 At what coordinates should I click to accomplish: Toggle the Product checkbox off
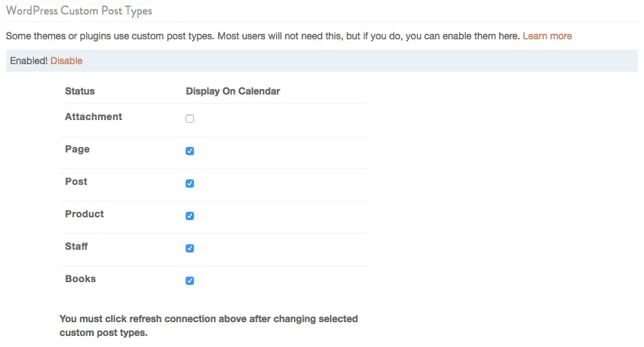[190, 216]
